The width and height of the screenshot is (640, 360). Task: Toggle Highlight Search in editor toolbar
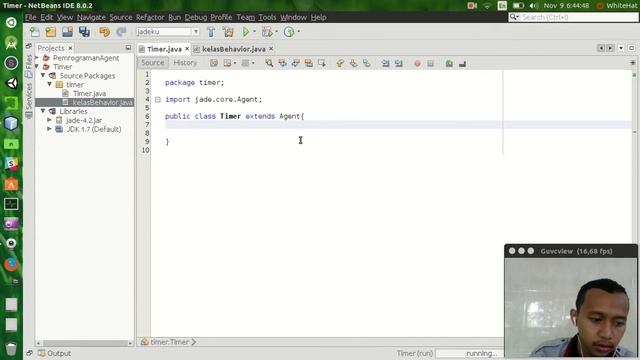(x=309, y=63)
